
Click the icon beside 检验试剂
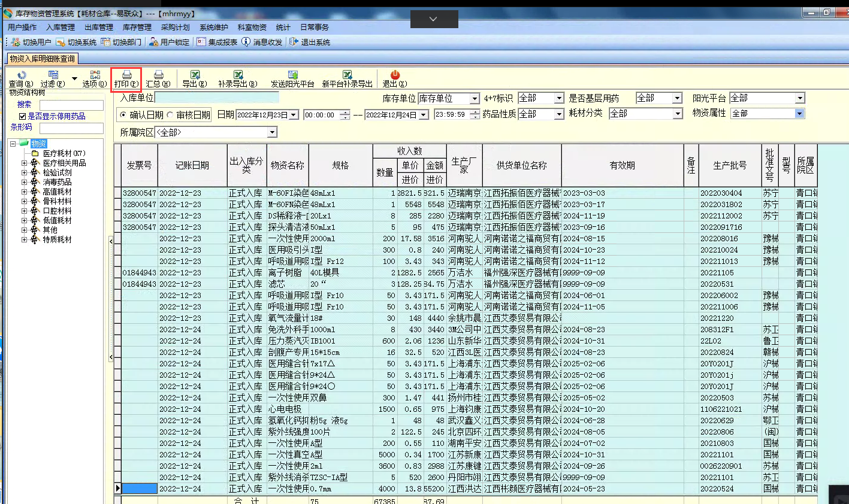(35, 172)
